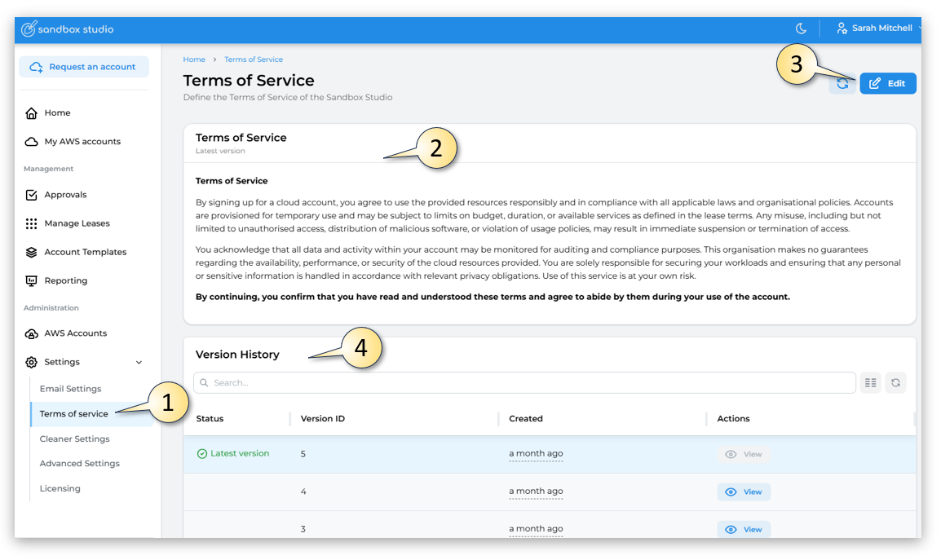
Task: Collapse the Settings sidebar section
Action: click(x=139, y=363)
